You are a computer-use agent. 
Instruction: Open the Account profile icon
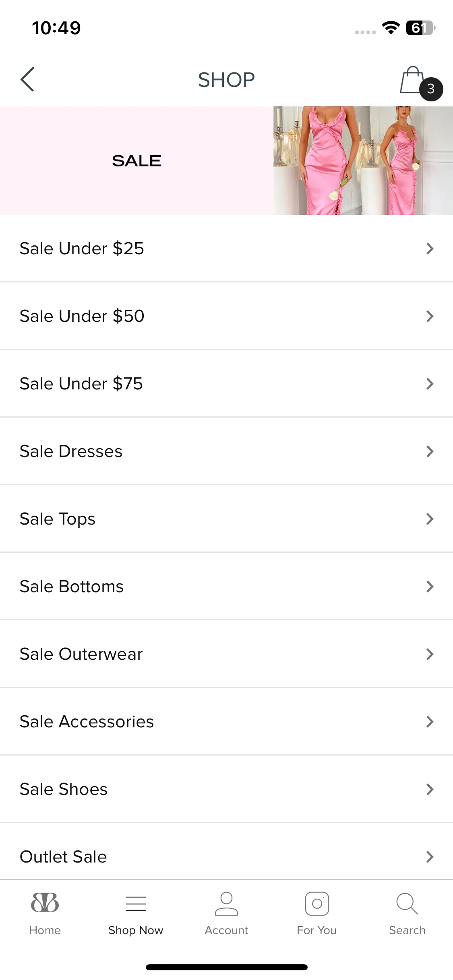[x=226, y=904]
